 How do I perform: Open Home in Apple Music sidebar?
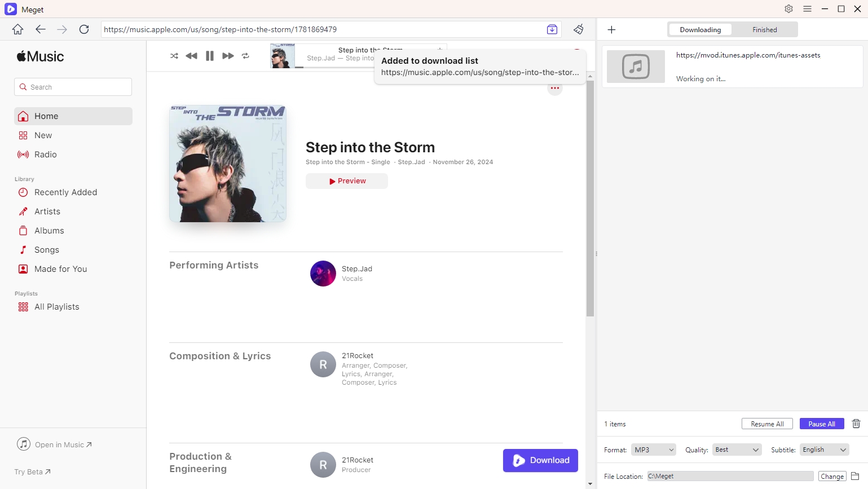pyautogui.click(x=73, y=116)
